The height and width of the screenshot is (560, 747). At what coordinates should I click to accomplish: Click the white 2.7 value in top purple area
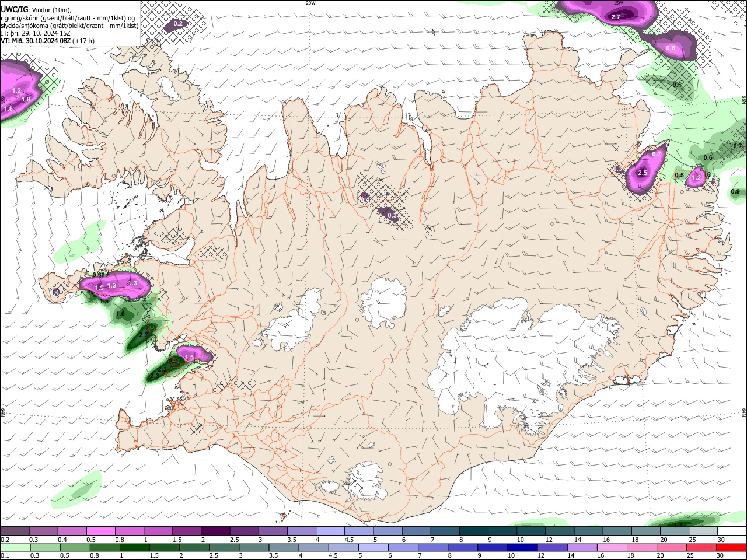[616, 17]
